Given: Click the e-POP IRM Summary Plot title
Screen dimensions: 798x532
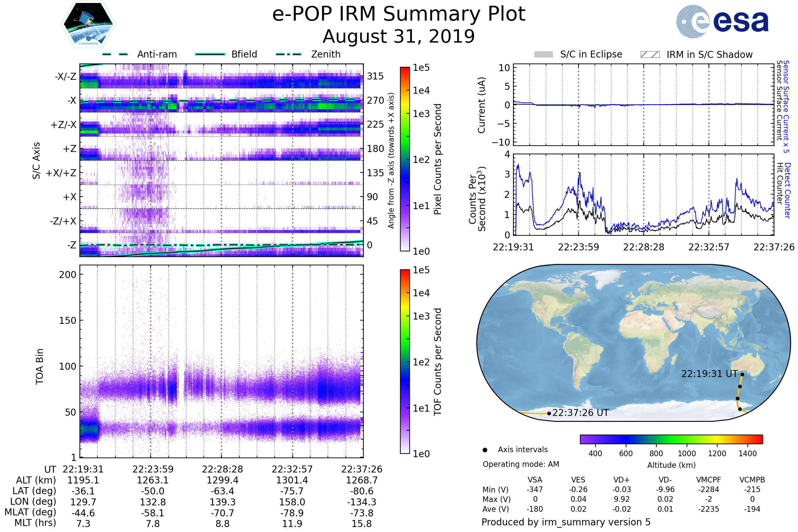Looking at the screenshot, I should coord(399,14).
